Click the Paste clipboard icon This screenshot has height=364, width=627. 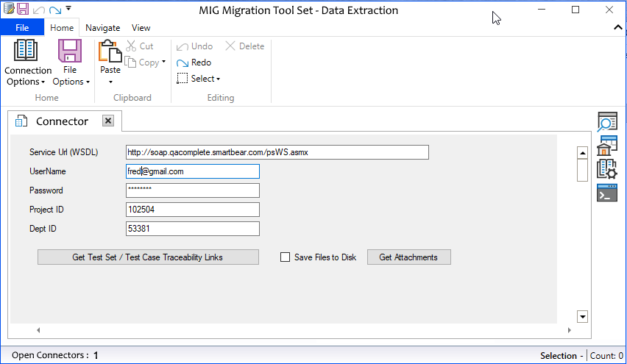pyautogui.click(x=110, y=51)
